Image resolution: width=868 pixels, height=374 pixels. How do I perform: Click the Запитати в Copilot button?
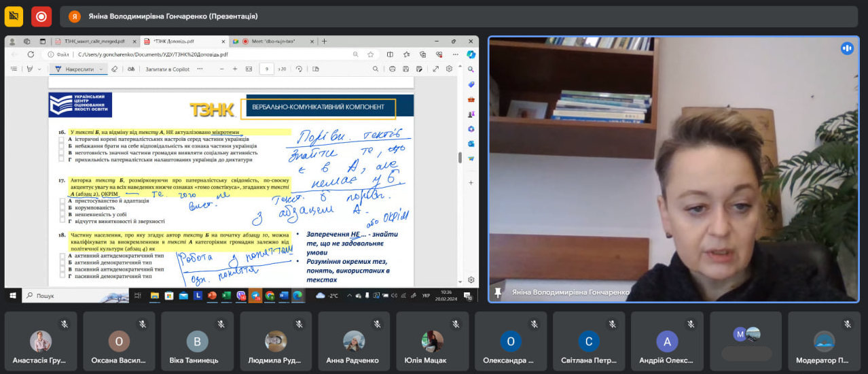tap(167, 69)
